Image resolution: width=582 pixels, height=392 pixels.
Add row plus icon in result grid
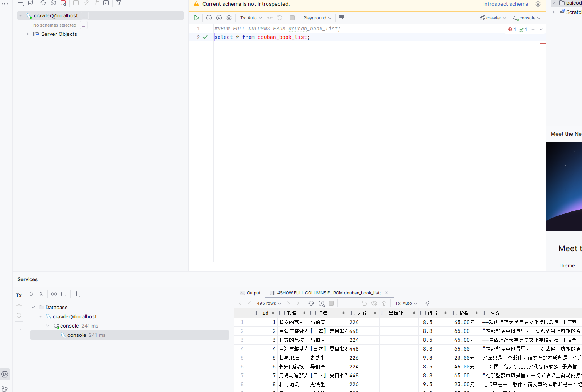344,303
